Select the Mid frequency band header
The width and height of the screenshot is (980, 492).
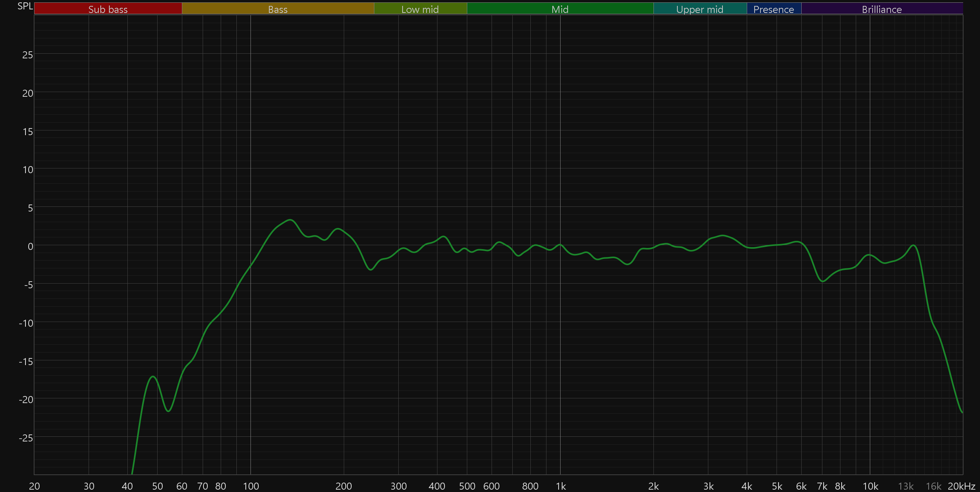click(x=560, y=9)
